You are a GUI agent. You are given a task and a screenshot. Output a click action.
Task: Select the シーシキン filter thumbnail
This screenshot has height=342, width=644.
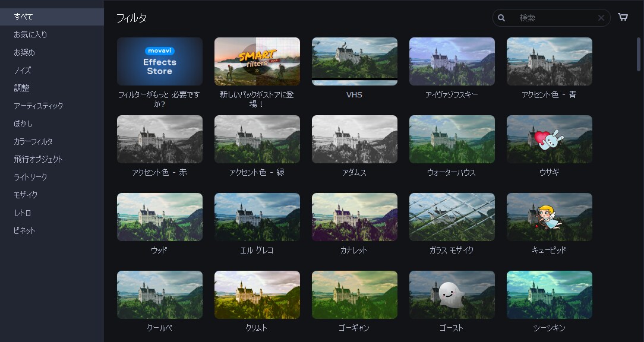tap(550, 294)
